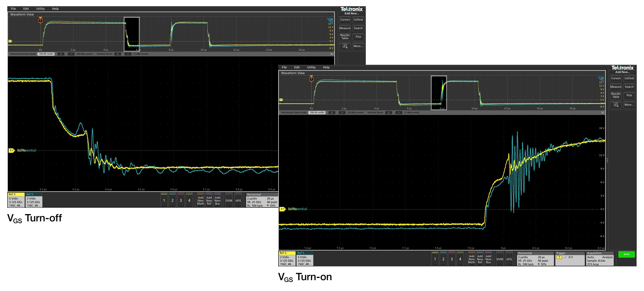The height and width of the screenshot is (291, 644).
Task: Close the zoom panel in left window
Action: 331,54
